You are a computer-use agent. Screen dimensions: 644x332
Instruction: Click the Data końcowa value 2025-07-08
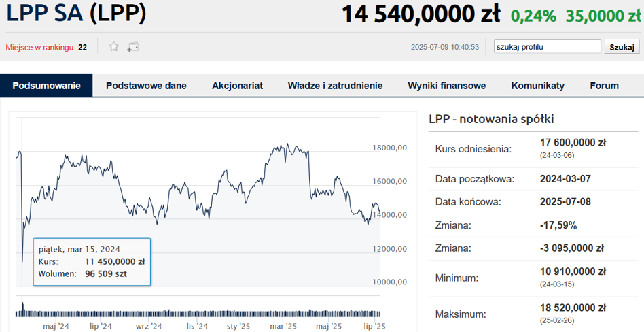pyautogui.click(x=565, y=202)
